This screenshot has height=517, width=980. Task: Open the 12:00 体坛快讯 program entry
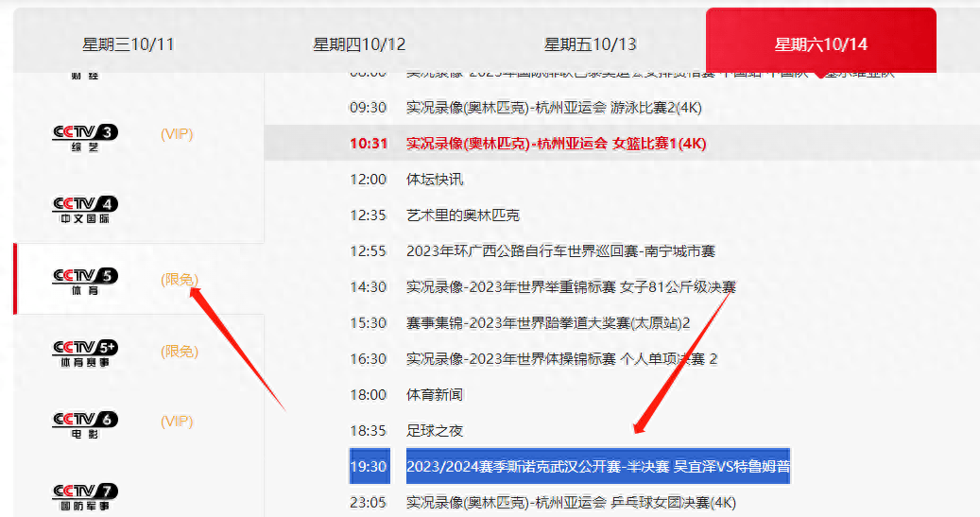click(435, 180)
